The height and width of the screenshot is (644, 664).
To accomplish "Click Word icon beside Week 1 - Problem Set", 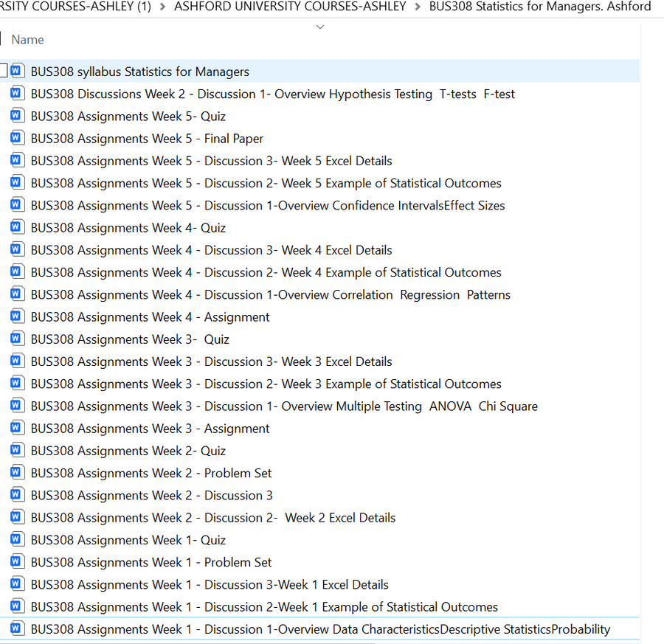I will (x=17, y=562).
